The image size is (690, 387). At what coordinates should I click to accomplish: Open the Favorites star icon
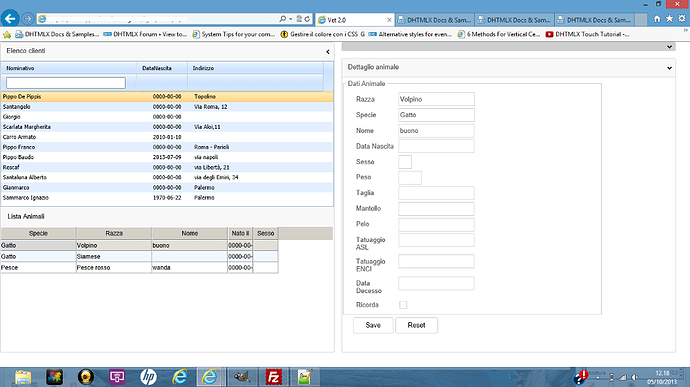tap(669, 19)
